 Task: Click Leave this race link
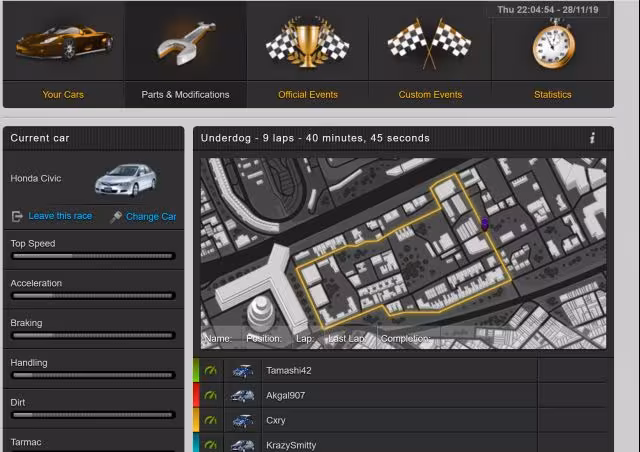tap(60, 216)
